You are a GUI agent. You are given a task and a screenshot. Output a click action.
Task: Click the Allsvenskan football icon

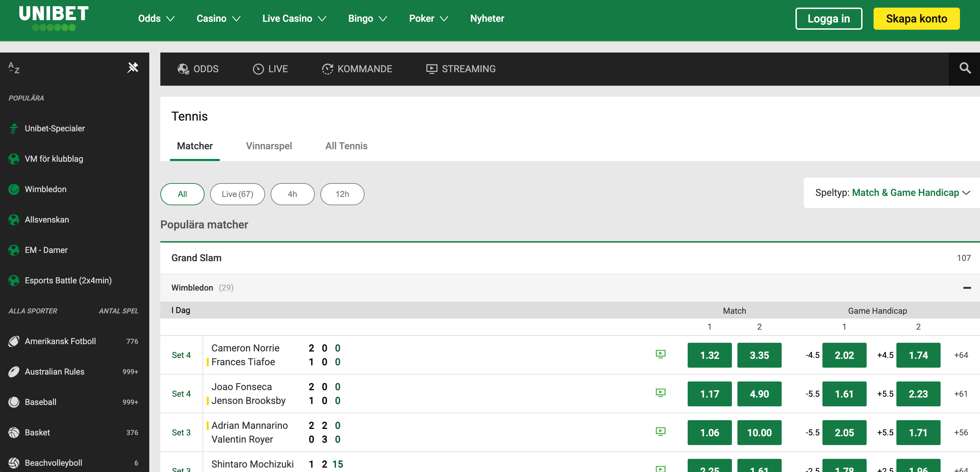14,220
